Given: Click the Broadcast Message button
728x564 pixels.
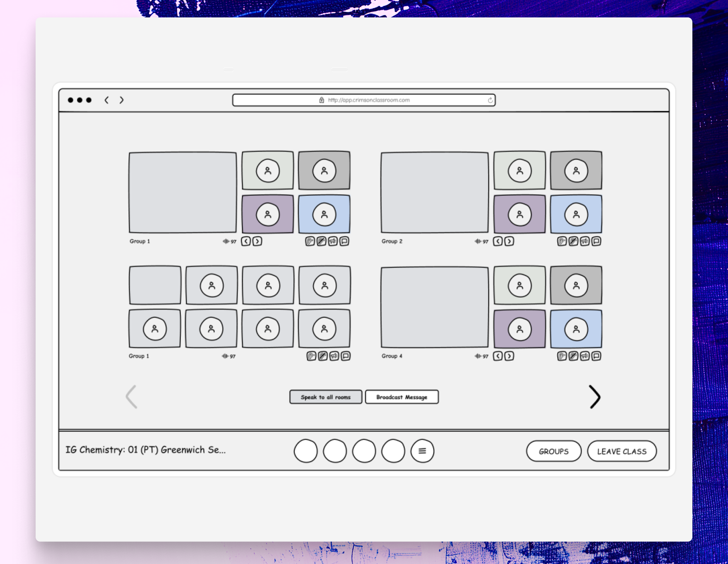Looking at the screenshot, I should [402, 397].
